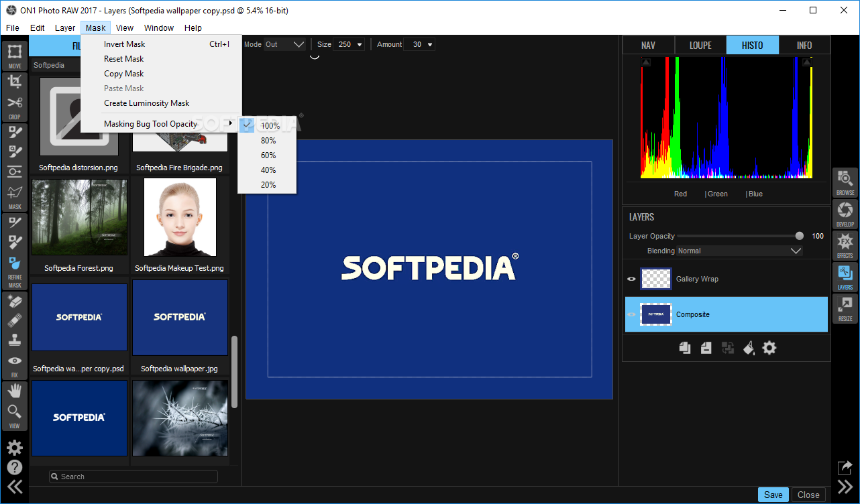Open the File menu

13,28
